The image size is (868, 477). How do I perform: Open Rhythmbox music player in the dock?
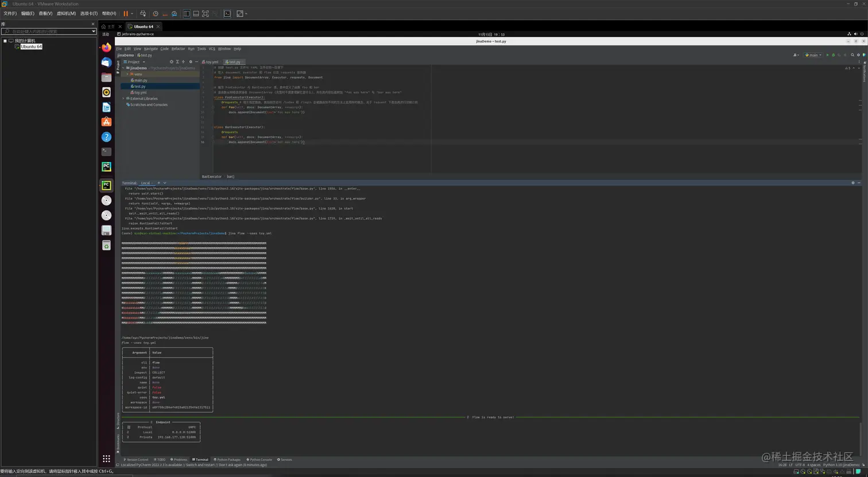pos(106,92)
